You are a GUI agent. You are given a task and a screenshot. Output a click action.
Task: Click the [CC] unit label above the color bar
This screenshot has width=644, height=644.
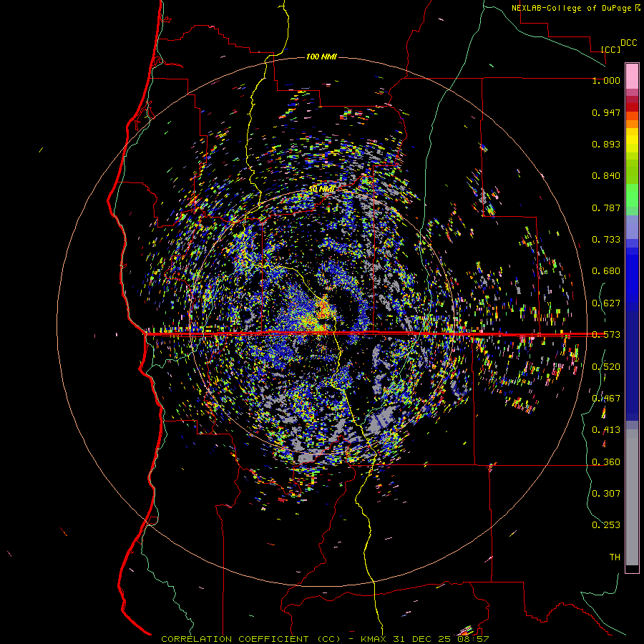coord(611,49)
